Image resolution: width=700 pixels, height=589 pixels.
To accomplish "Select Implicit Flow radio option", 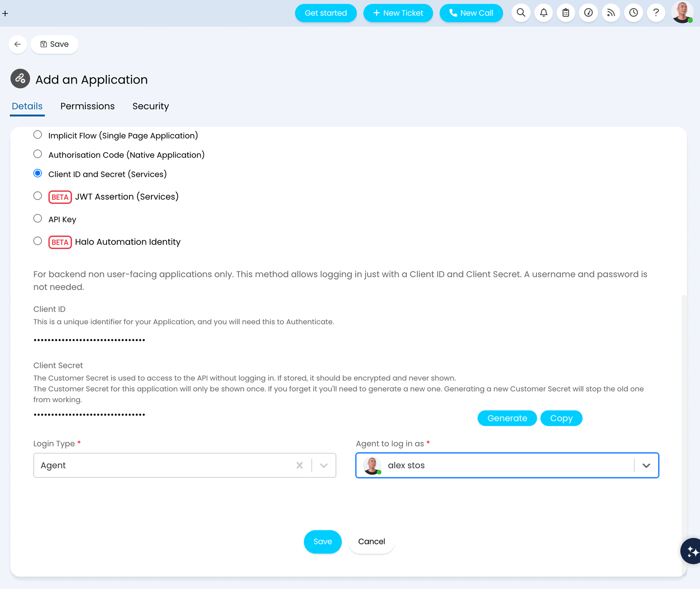I will (x=38, y=135).
